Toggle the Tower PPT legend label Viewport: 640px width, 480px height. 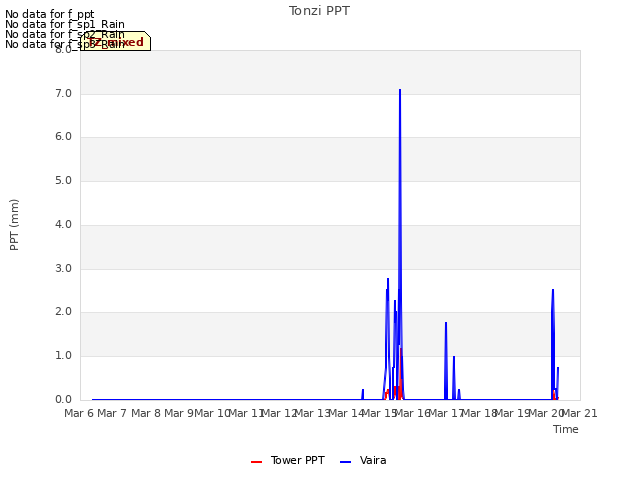(298, 460)
